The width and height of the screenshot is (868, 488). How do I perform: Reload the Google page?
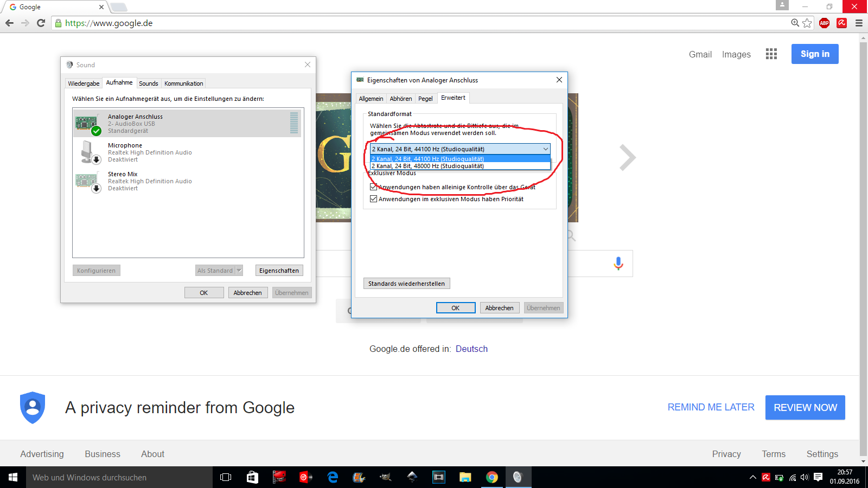pos(41,23)
